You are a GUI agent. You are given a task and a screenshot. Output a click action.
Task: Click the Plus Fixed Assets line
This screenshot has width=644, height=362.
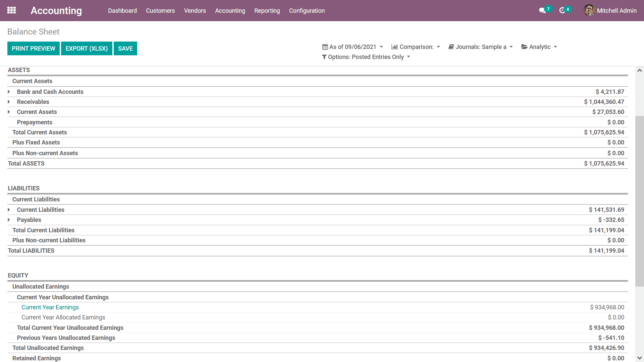pos(318,142)
